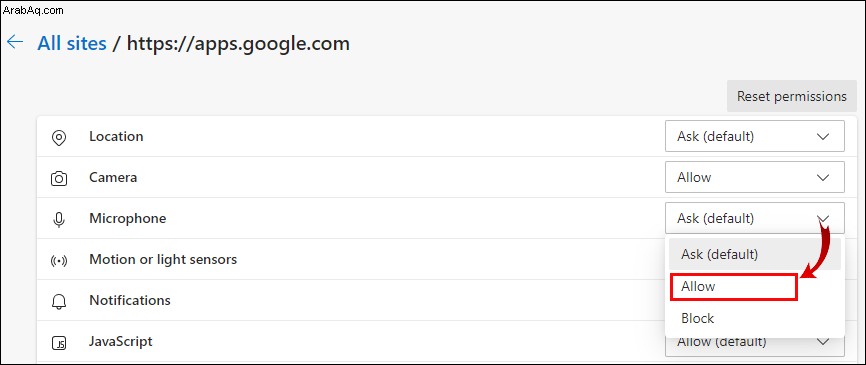Click the Motion sensors icon
The height and width of the screenshot is (365, 866).
click(x=59, y=260)
